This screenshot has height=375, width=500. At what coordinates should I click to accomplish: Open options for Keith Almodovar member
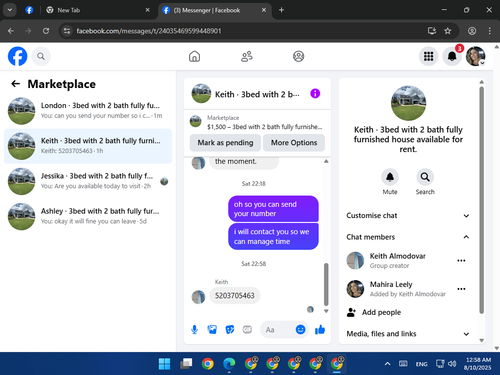point(461,261)
